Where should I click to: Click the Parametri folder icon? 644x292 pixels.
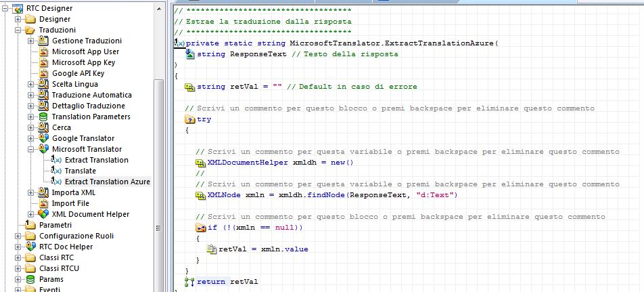[x=30, y=224]
